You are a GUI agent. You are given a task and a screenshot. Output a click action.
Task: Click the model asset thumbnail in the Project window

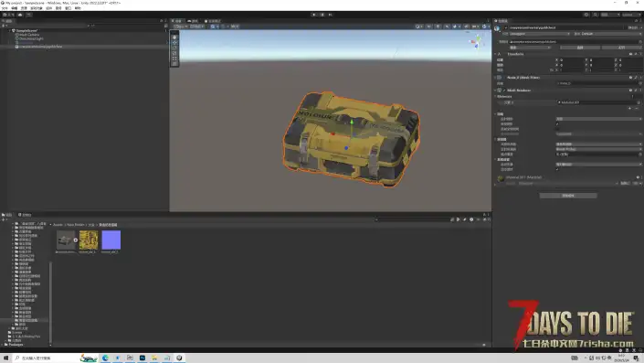[x=65, y=240]
